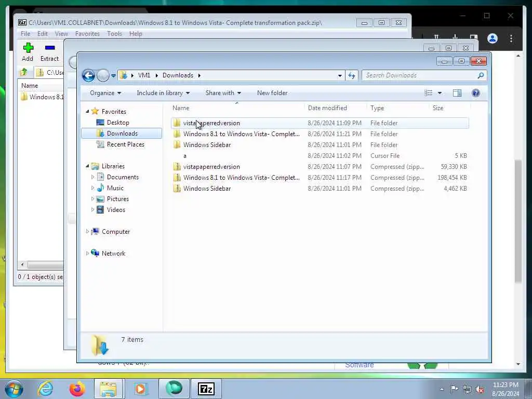Image resolution: width=532 pixels, height=399 pixels.
Task: Toggle the preview pane icon
Action: (457, 93)
